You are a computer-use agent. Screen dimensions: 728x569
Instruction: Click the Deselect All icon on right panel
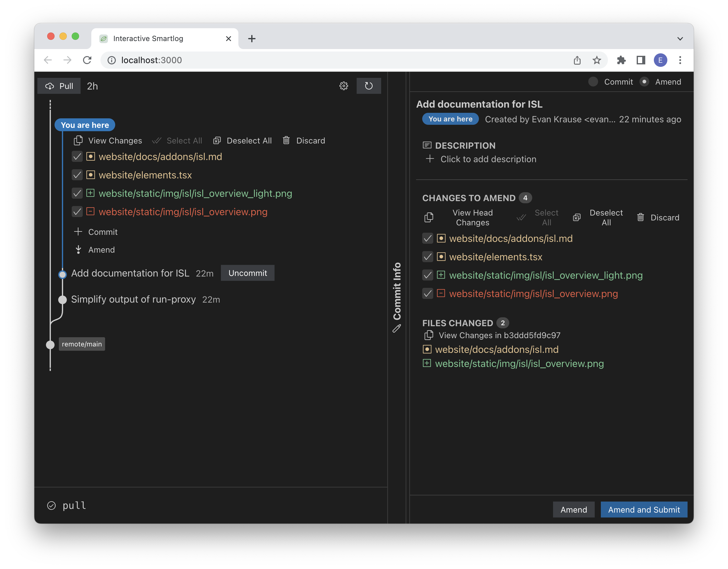(576, 217)
